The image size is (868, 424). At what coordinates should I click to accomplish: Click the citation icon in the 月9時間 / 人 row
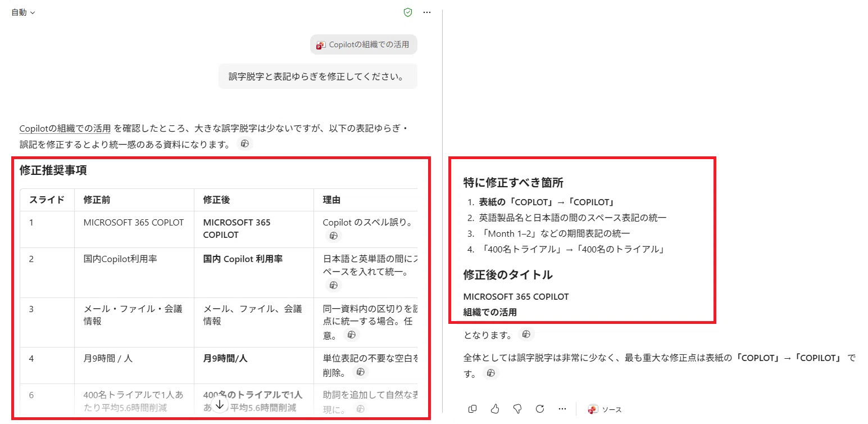[361, 372]
